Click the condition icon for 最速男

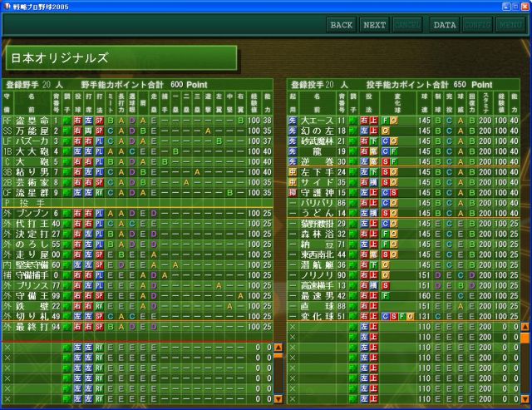353,296
